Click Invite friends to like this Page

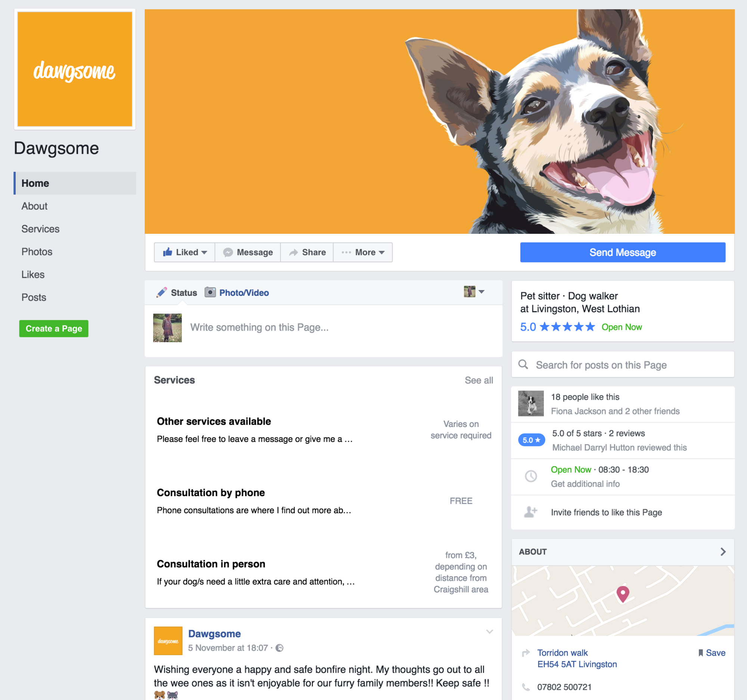click(606, 512)
